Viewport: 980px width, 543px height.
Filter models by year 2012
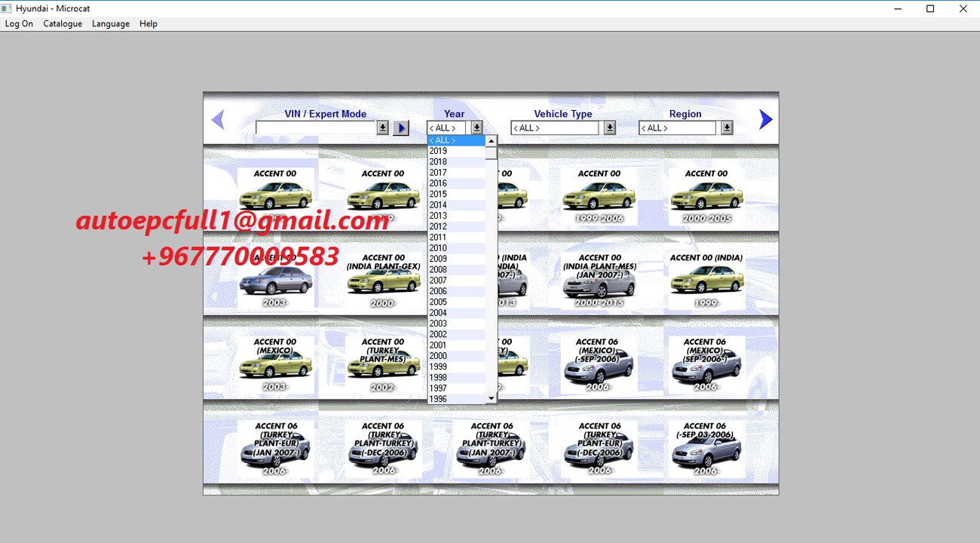point(456,227)
